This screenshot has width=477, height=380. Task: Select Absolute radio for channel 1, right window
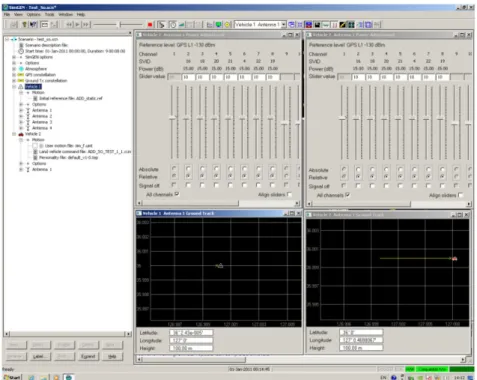(344, 169)
